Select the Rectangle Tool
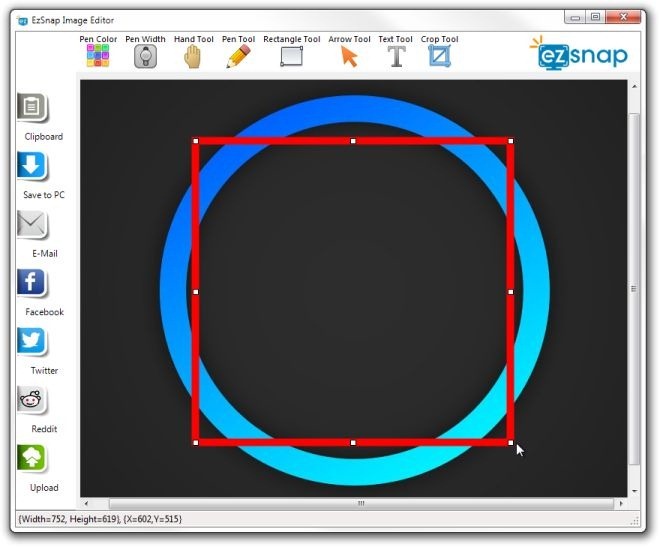The width and height of the screenshot is (660, 547). [292, 56]
